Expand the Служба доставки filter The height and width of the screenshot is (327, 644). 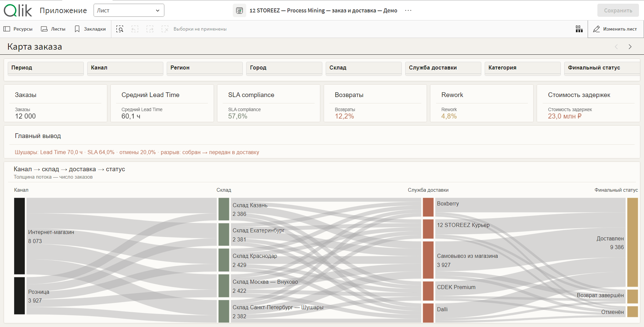click(x=443, y=68)
